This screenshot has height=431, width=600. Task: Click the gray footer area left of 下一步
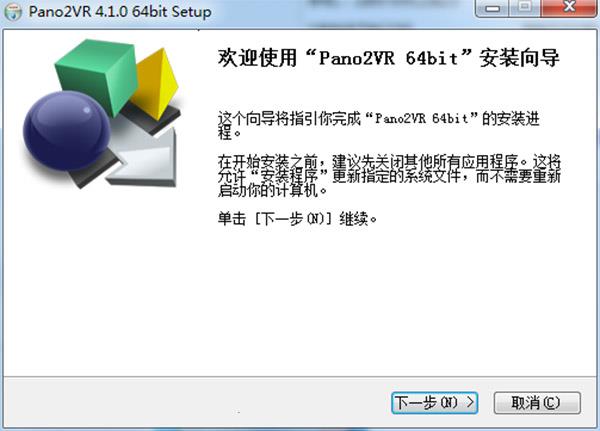click(197, 402)
